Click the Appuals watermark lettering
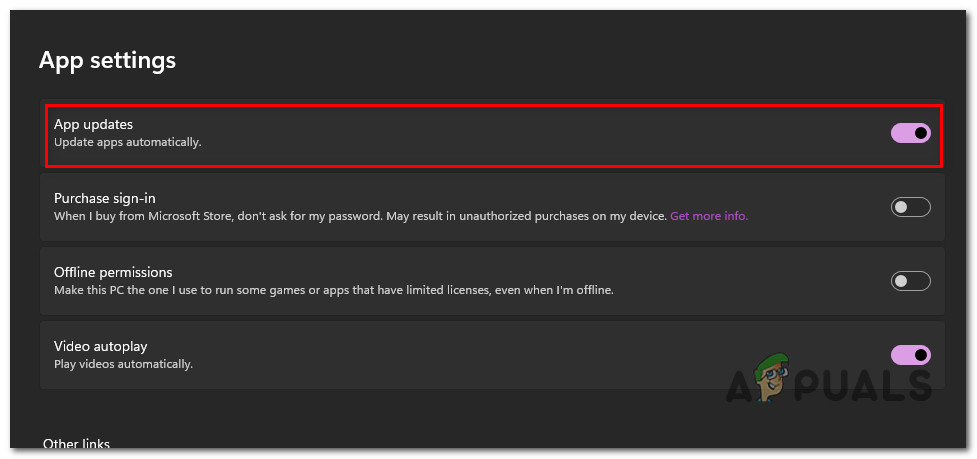The height and width of the screenshot is (459, 977). pyautogui.click(x=870, y=386)
